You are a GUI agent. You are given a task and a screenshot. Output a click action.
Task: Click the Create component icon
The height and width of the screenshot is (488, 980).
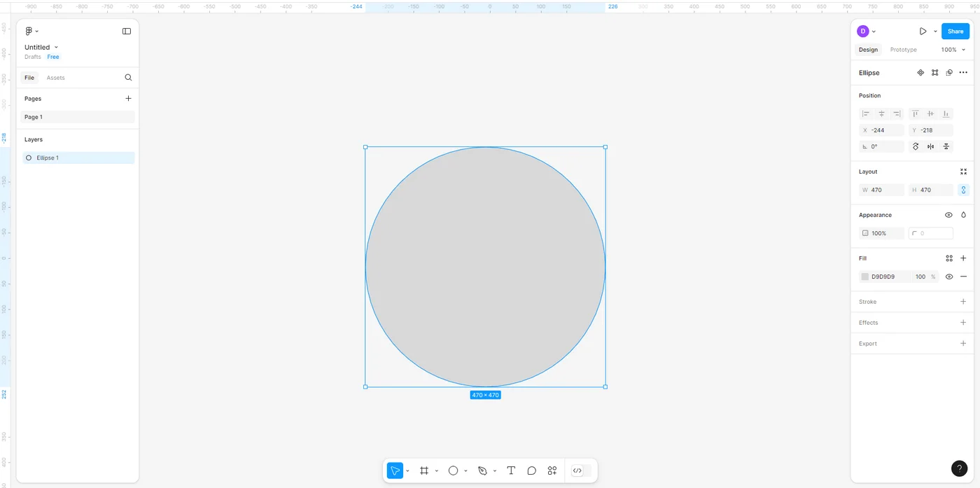pos(920,73)
